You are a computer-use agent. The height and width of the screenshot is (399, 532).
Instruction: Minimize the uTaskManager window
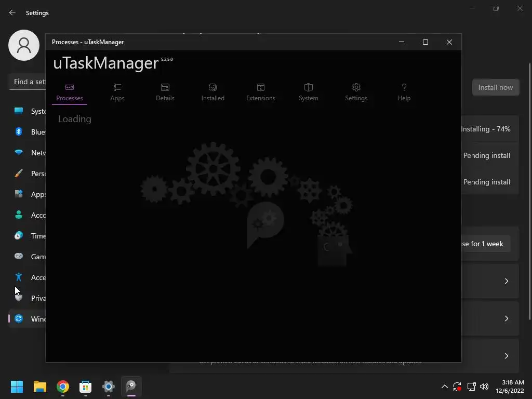pyautogui.click(x=402, y=42)
